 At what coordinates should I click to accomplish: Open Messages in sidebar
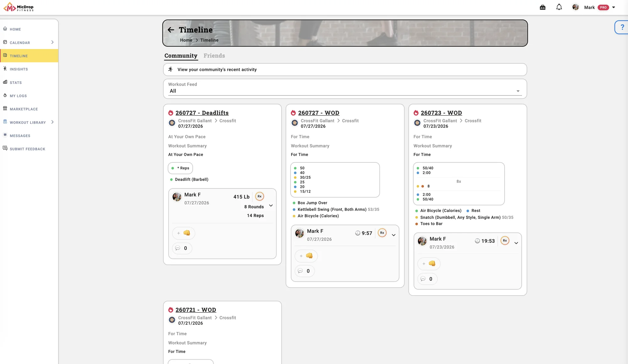tap(29, 136)
